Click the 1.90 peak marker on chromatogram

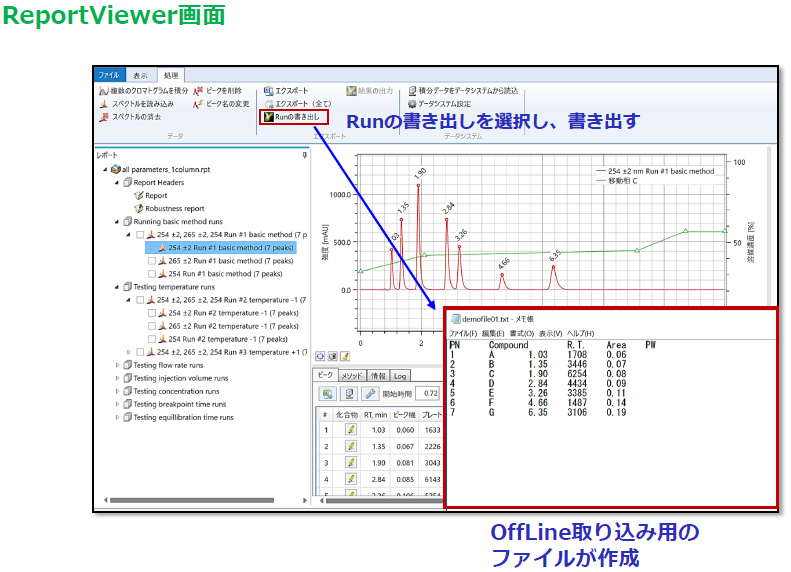(418, 185)
